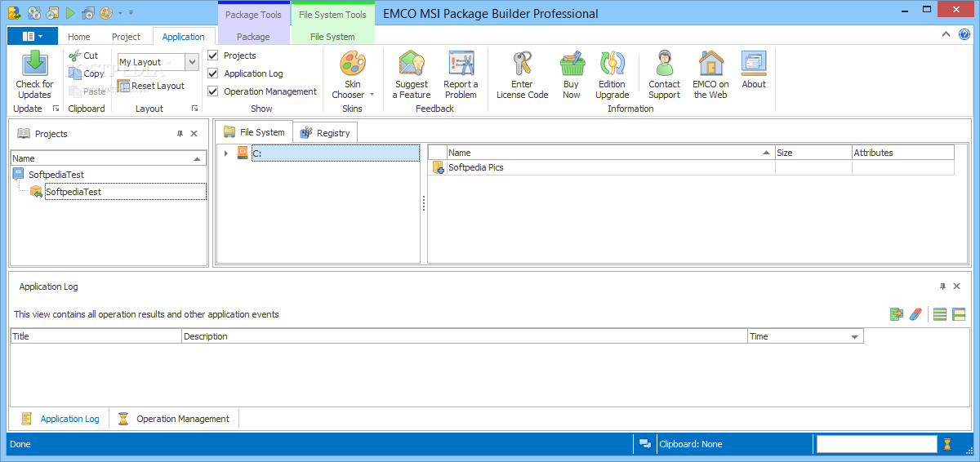Image resolution: width=980 pixels, height=462 pixels.
Task: Click the green play icon in quick access toolbar
Action: click(71, 13)
